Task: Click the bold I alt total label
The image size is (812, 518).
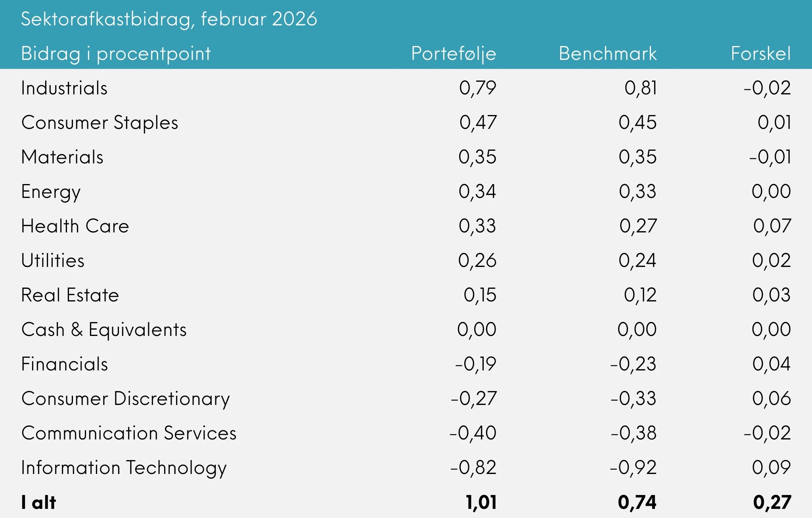Action: pyautogui.click(x=38, y=503)
